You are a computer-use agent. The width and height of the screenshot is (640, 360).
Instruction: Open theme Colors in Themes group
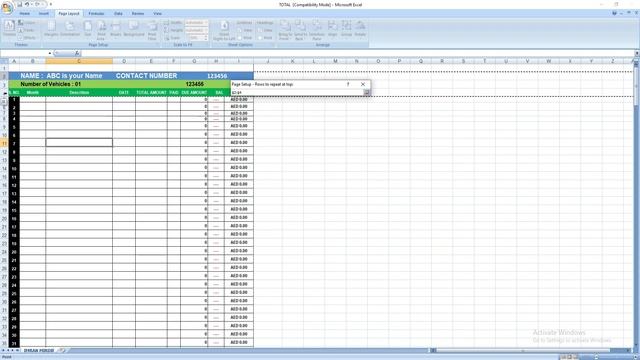[27, 23]
